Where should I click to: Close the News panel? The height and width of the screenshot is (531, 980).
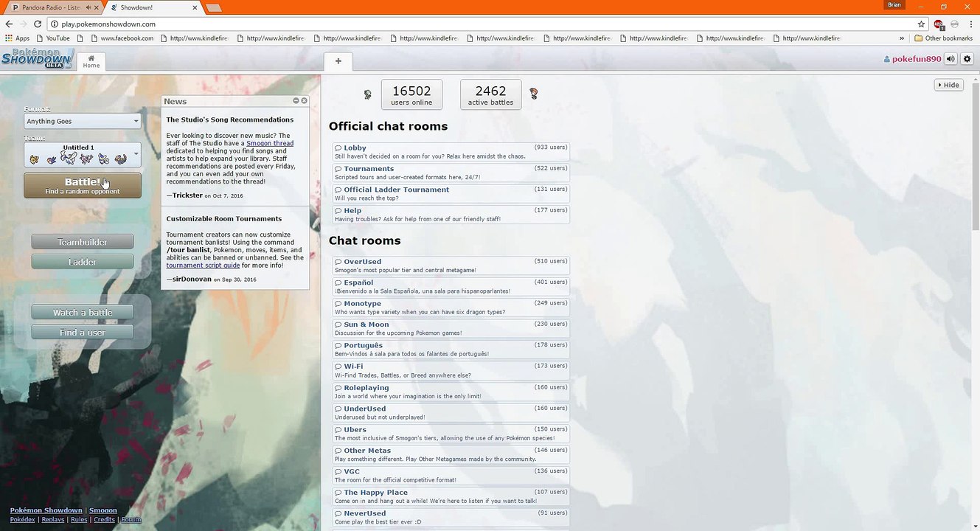point(304,101)
